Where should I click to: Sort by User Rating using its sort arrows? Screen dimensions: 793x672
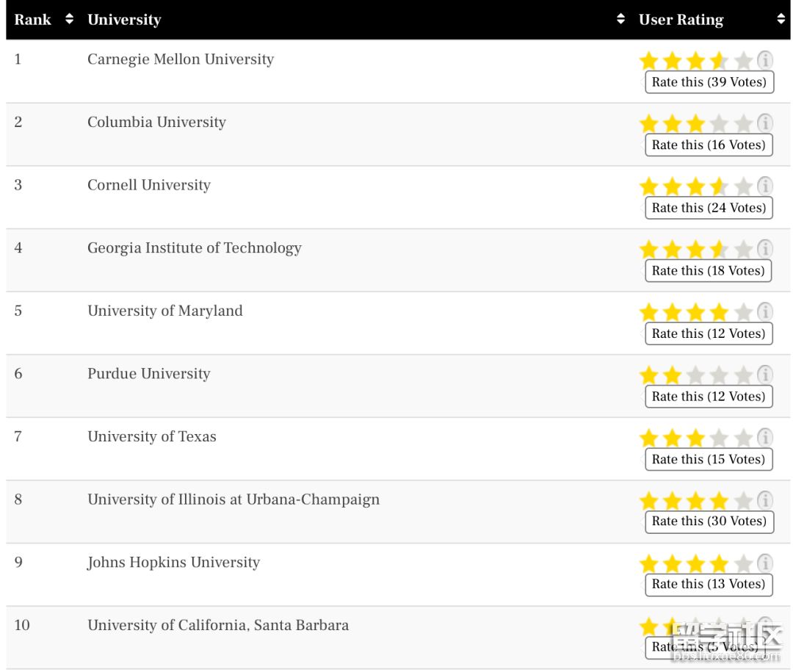click(x=781, y=19)
